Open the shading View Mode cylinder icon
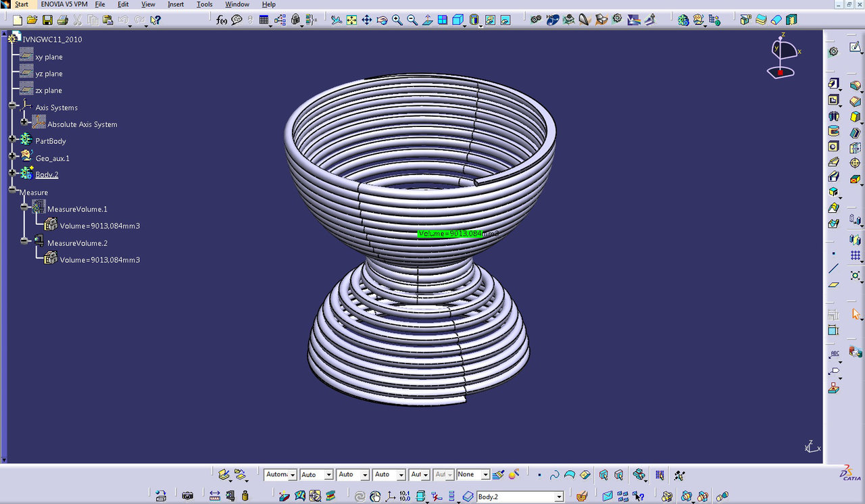 coord(474,20)
